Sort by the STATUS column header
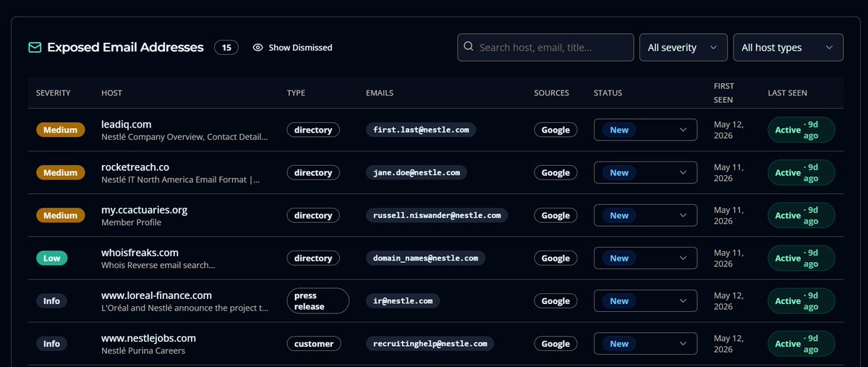The width and height of the screenshot is (868, 367). coord(608,93)
